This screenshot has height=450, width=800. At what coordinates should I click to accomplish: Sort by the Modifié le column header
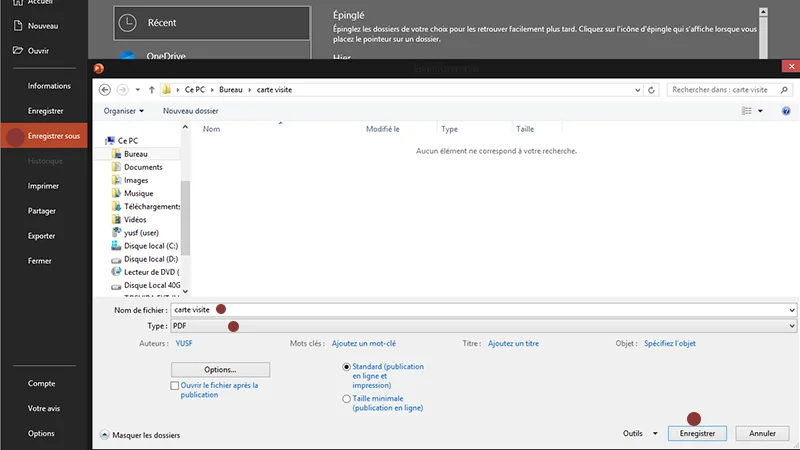pyautogui.click(x=383, y=129)
